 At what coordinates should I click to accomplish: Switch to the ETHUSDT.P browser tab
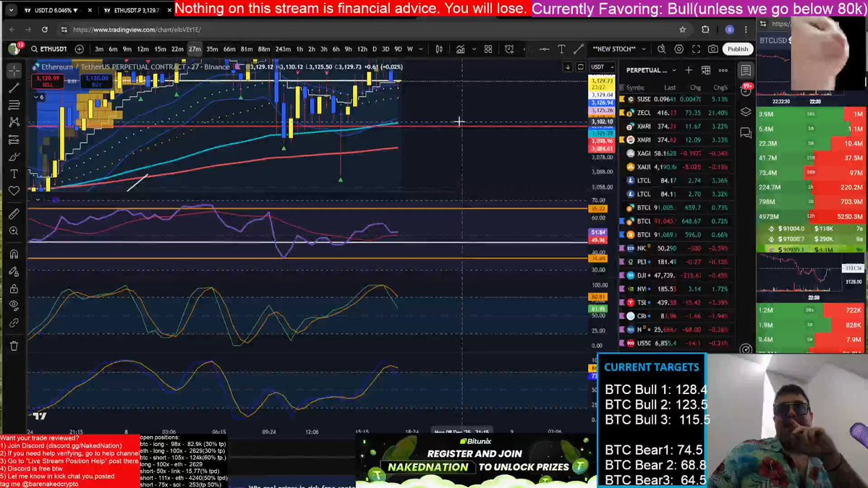point(136,10)
